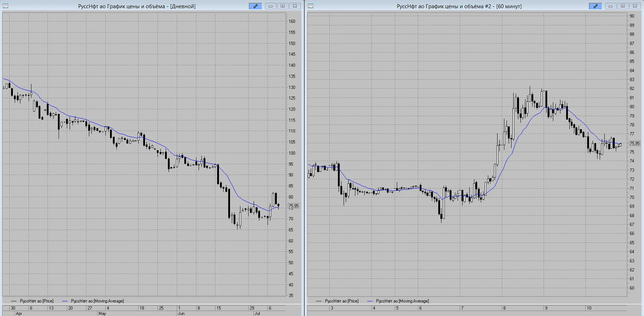The width and height of the screenshot is (644, 316).
Task: Click the Jun month label on the time axis
Action: pos(181,314)
